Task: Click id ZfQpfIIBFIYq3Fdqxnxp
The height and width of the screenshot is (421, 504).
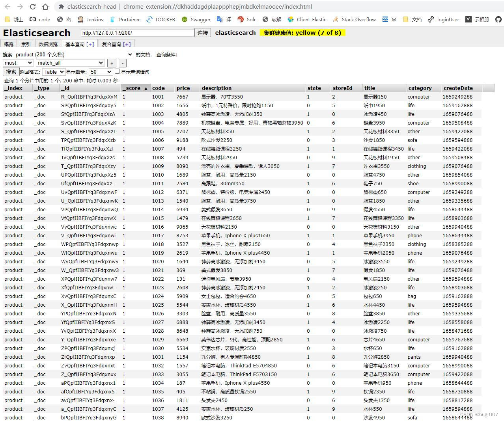Action: 88,357
